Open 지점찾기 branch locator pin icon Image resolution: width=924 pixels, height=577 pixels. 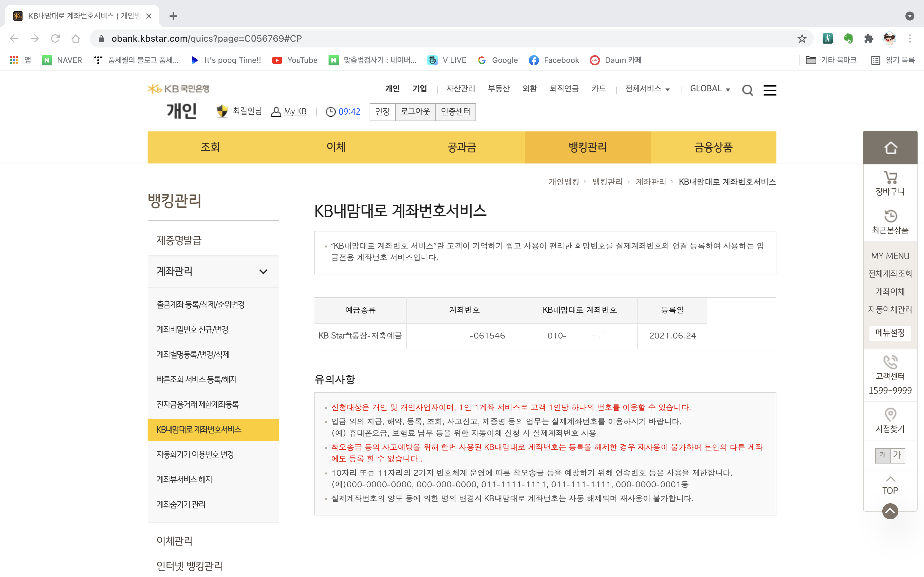[890, 414]
